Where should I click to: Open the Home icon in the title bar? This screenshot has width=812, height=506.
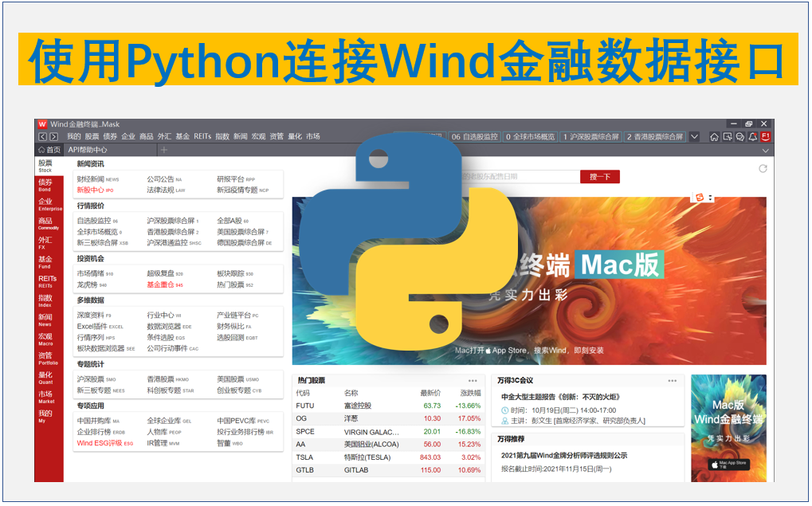(715, 137)
